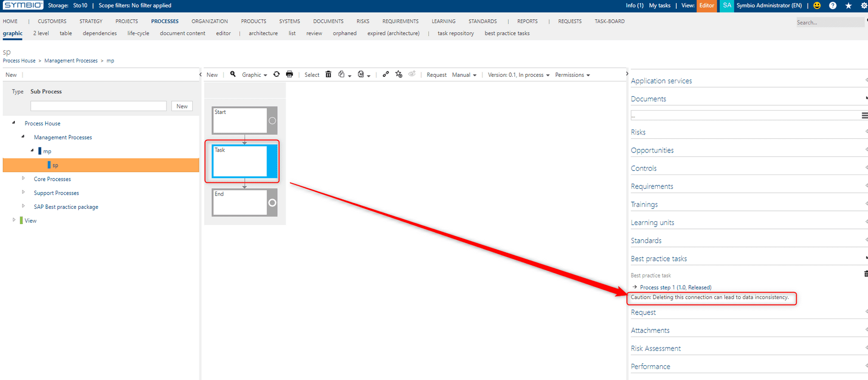
Task: Switch to best practice tasks tab
Action: pos(507,33)
